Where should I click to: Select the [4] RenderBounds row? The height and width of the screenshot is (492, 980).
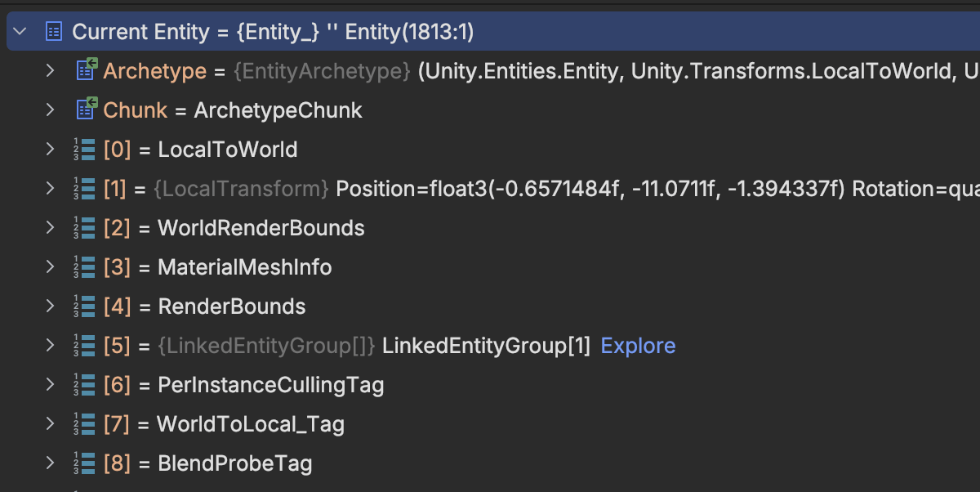click(231, 306)
